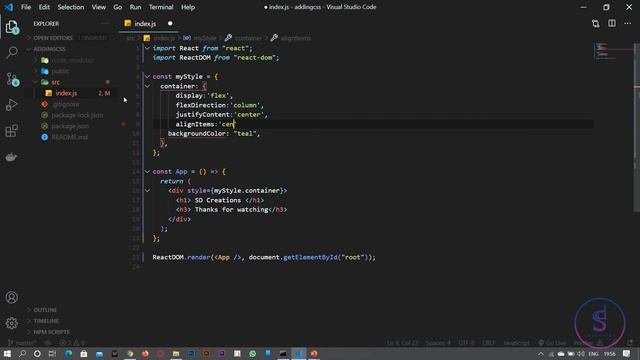Screen dimensions: 640x360
Task: Click the editor vertical scrollbar
Action: [637, 127]
